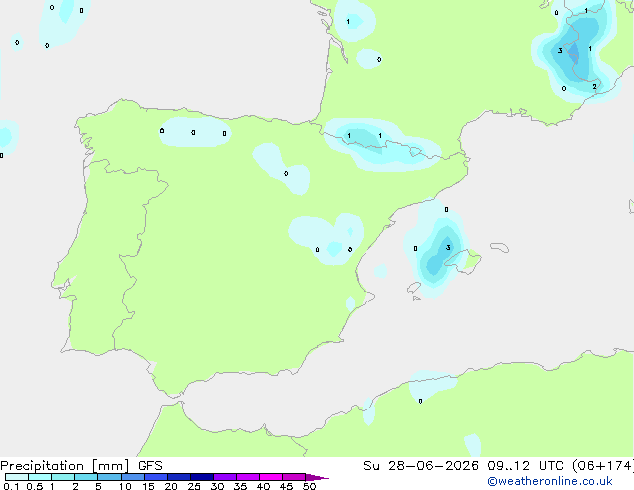Screen dimensions: 634x490
Task: Pick the 10–15 mm legend color swatch
Action: [132, 477]
